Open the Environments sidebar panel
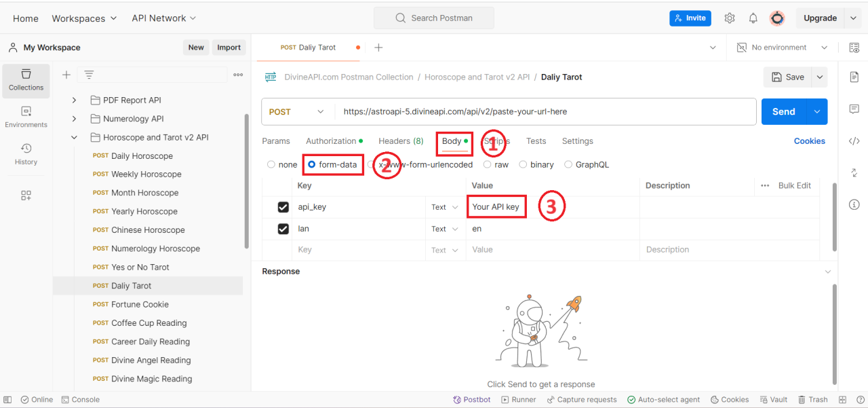 pos(26,117)
